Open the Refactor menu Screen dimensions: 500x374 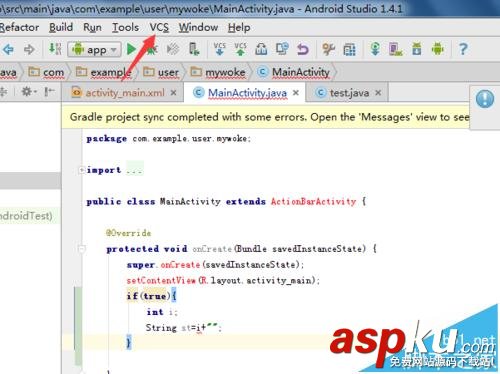(19, 27)
